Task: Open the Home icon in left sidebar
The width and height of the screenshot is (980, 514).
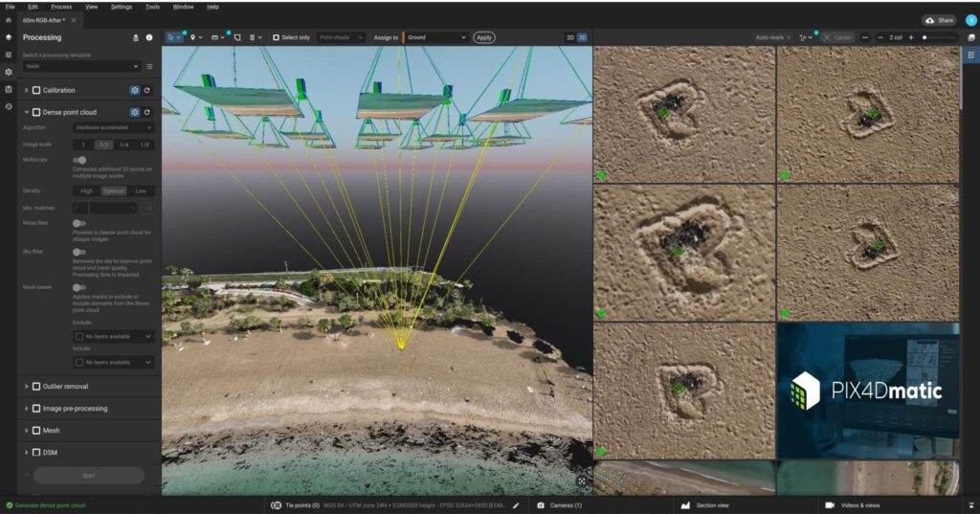Action: pyautogui.click(x=9, y=20)
